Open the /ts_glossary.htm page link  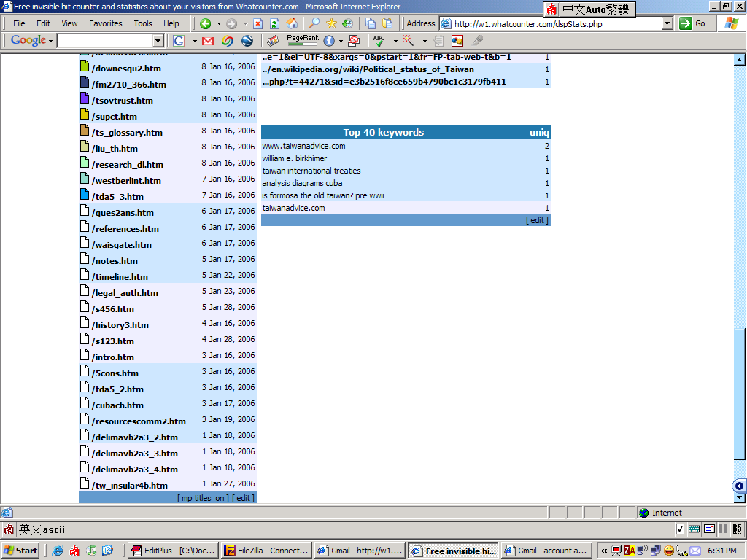(127, 133)
